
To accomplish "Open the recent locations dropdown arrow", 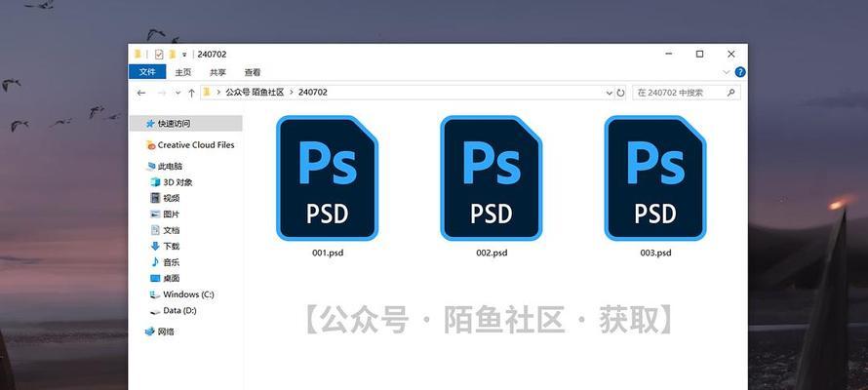I will point(178,93).
